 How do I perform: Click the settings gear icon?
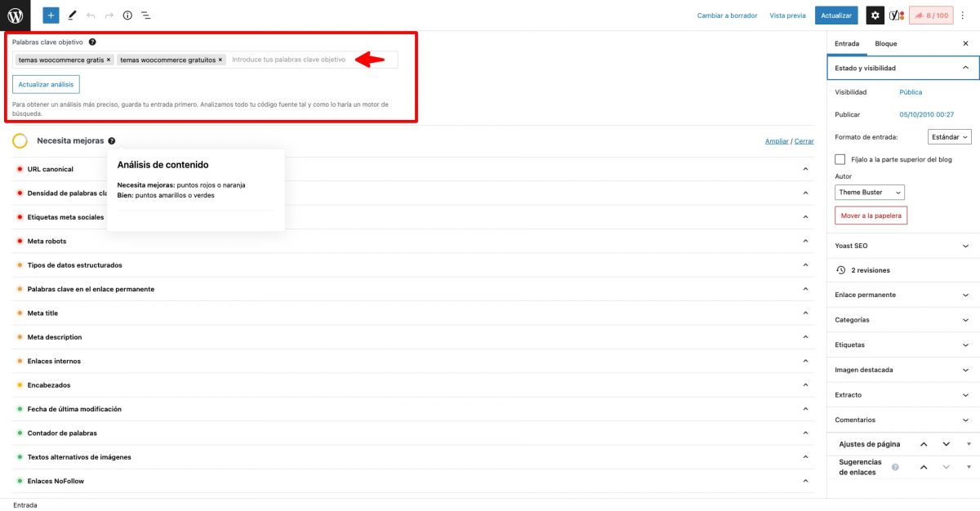tap(875, 16)
